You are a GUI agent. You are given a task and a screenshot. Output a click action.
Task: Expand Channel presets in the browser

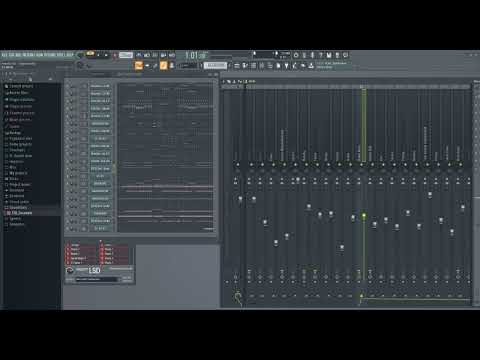(x=20, y=113)
